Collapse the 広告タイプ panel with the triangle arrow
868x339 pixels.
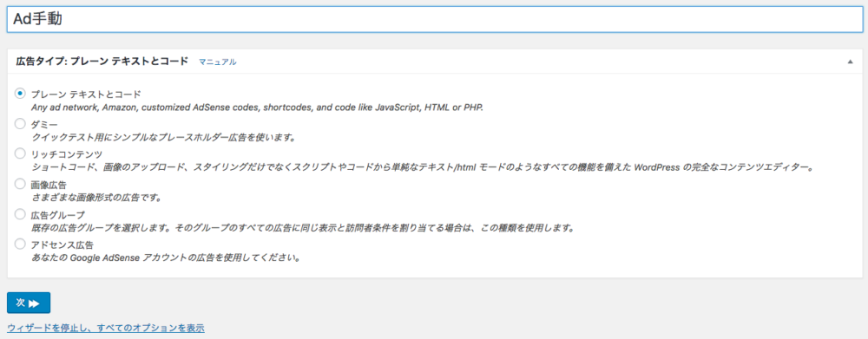tap(851, 62)
